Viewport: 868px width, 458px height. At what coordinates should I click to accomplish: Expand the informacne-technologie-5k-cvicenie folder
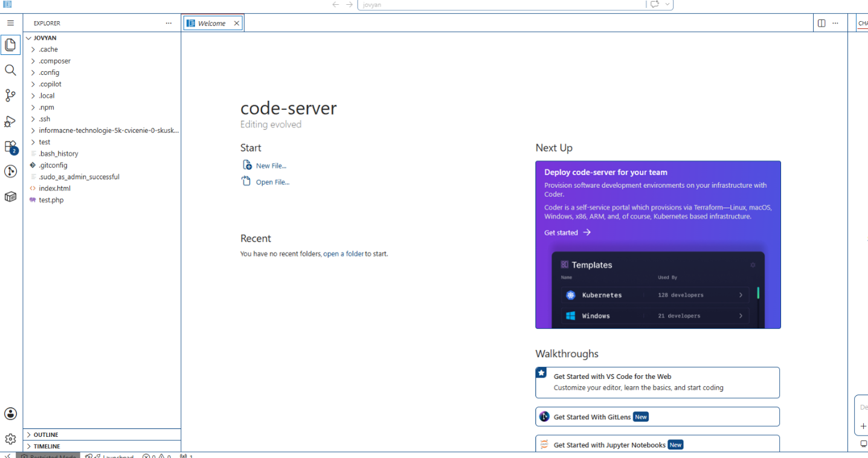click(x=101, y=131)
